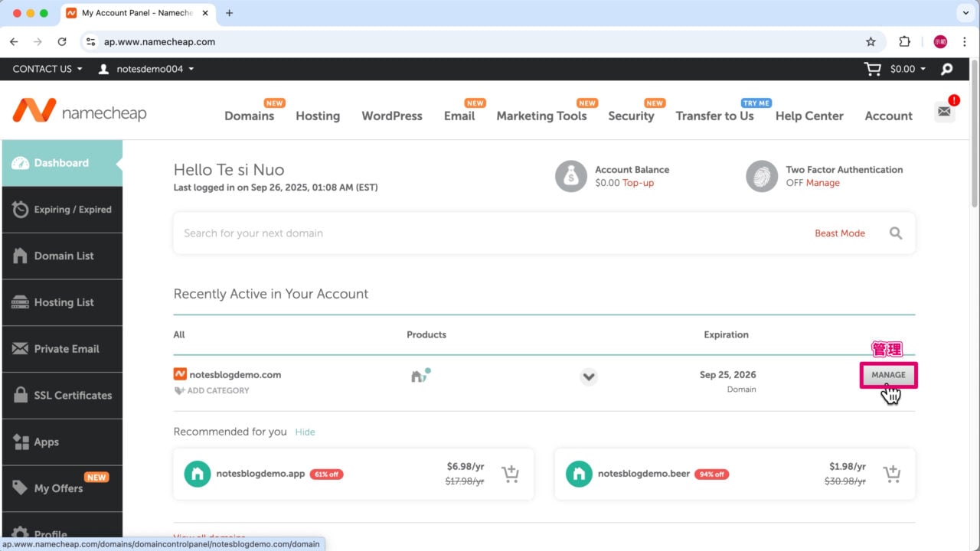Screen dimensions: 980x551
Task: Click Manage next to Two Factor Authentication
Action: click(x=822, y=183)
